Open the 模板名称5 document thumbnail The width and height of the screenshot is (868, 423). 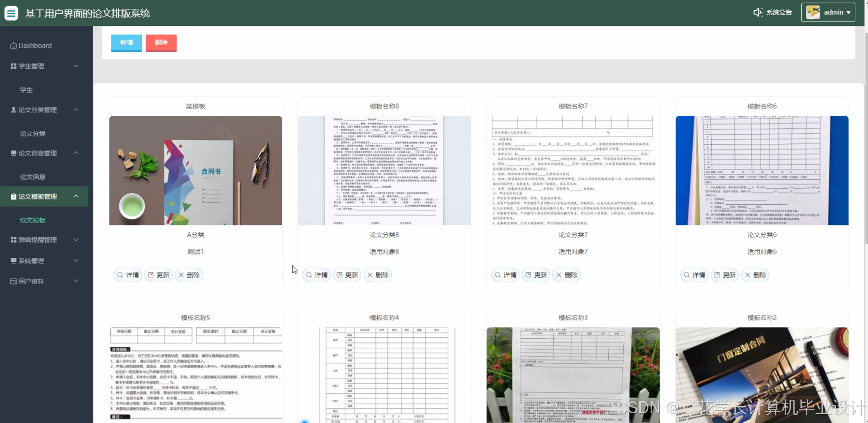196,375
